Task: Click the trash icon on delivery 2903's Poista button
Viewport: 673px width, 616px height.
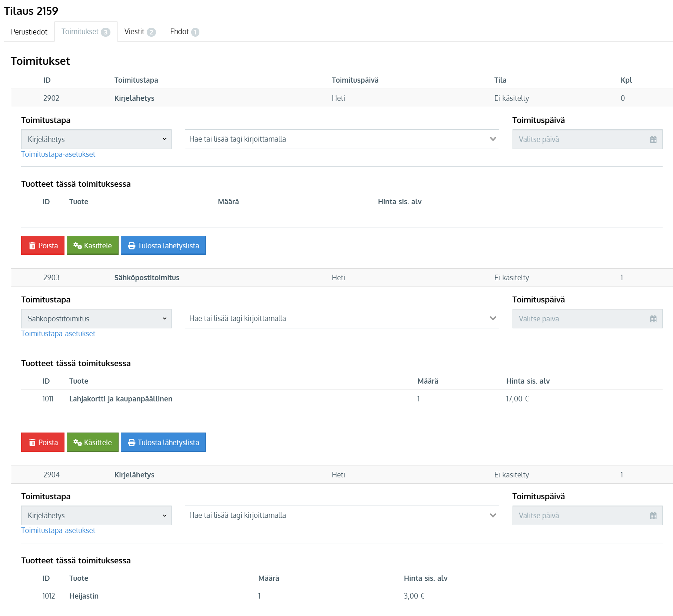Action: click(32, 443)
